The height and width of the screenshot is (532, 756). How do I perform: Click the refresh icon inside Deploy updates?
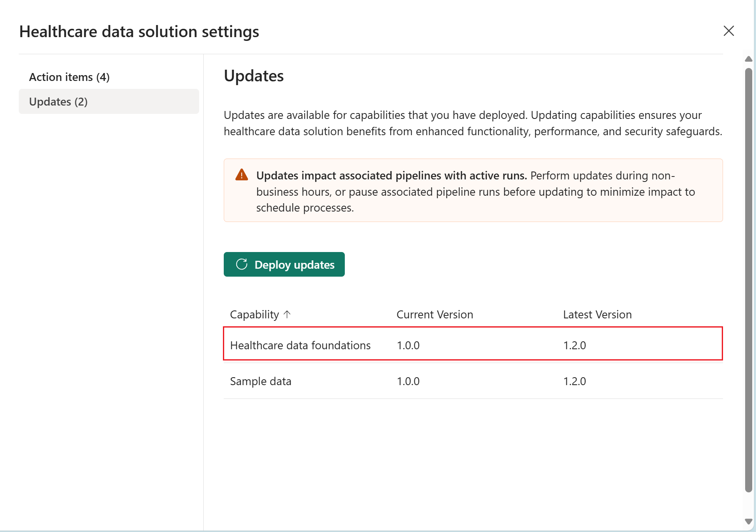[x=242, y=265]
